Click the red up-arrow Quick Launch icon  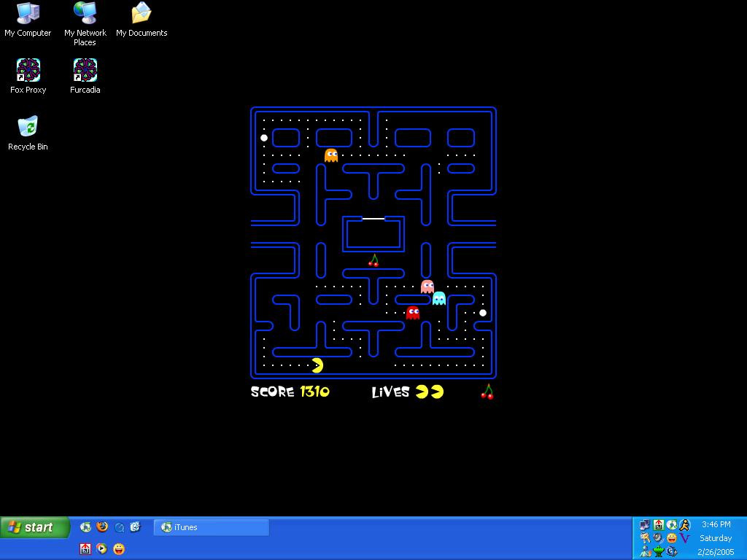[x=85, y=549]
